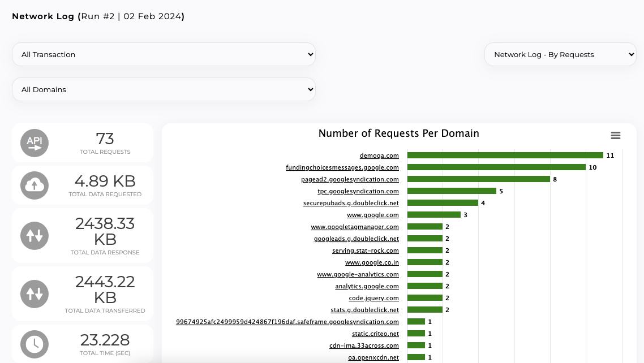
Task: Open the cdn-ima.33across.com link
Action: pos(364,345)
